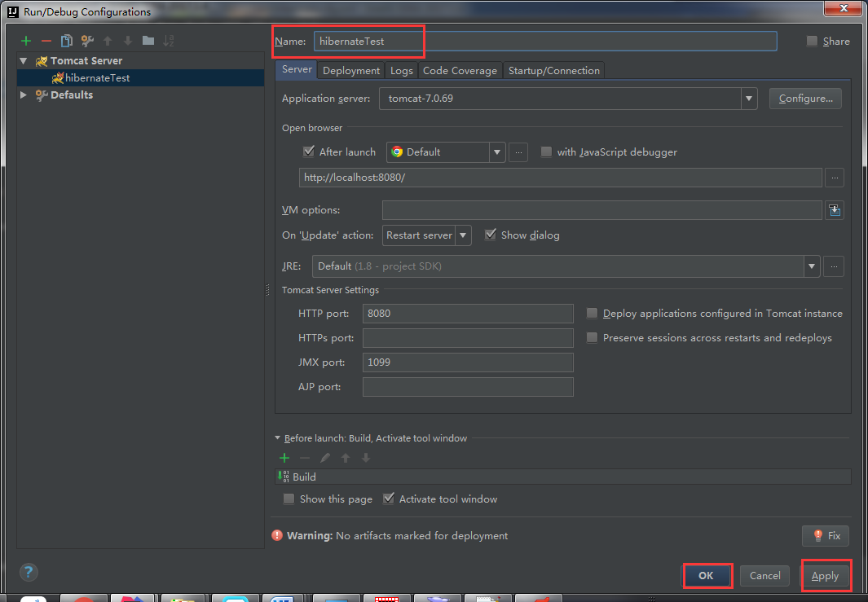The height and width of the screenshot is (602, 868).
Task: Check Show this page option
Action: [289, 499]
